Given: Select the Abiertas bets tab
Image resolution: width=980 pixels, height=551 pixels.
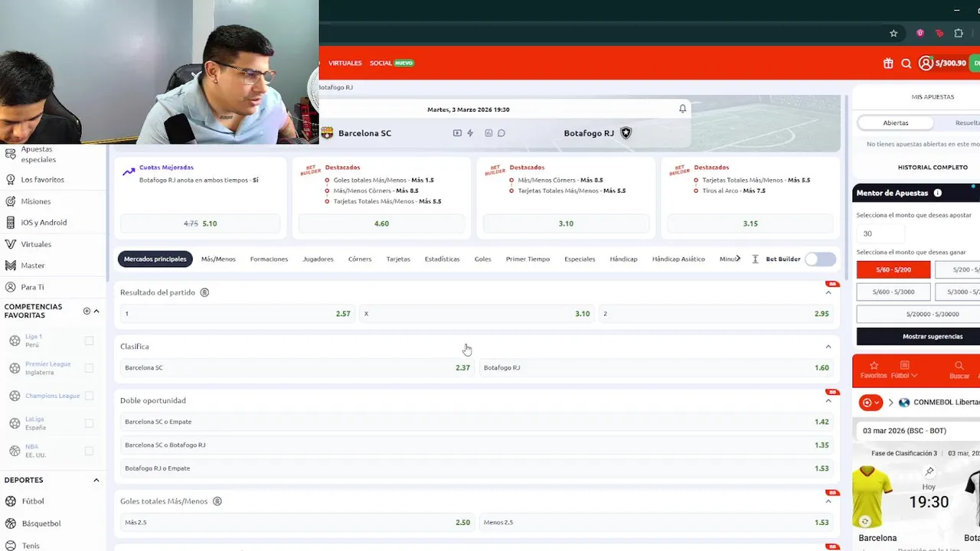Looking at the screenshot, I should click(896, 122).
